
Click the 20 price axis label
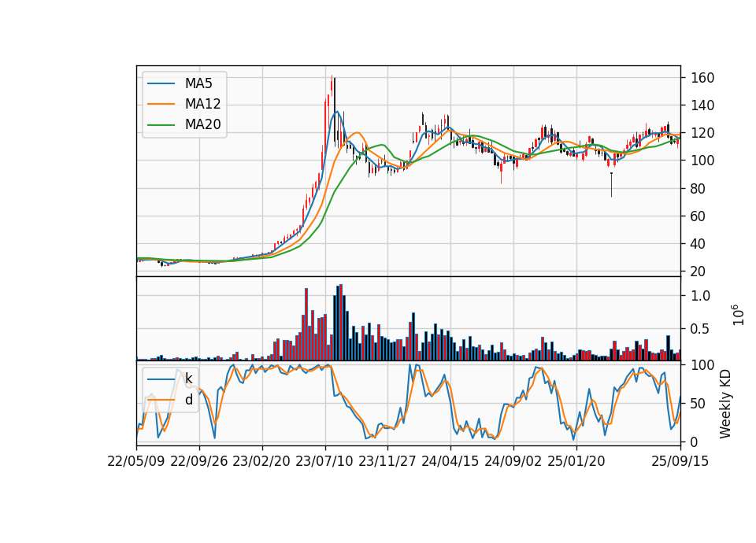[699, 271]
